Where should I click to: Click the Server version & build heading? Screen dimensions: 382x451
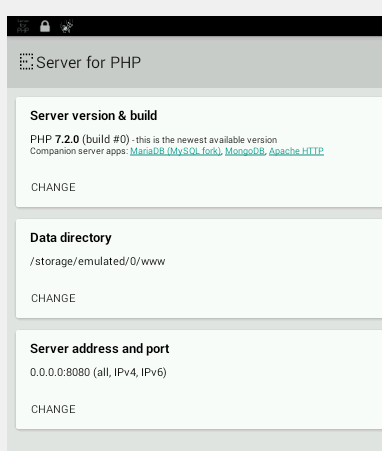pos(94,116)
